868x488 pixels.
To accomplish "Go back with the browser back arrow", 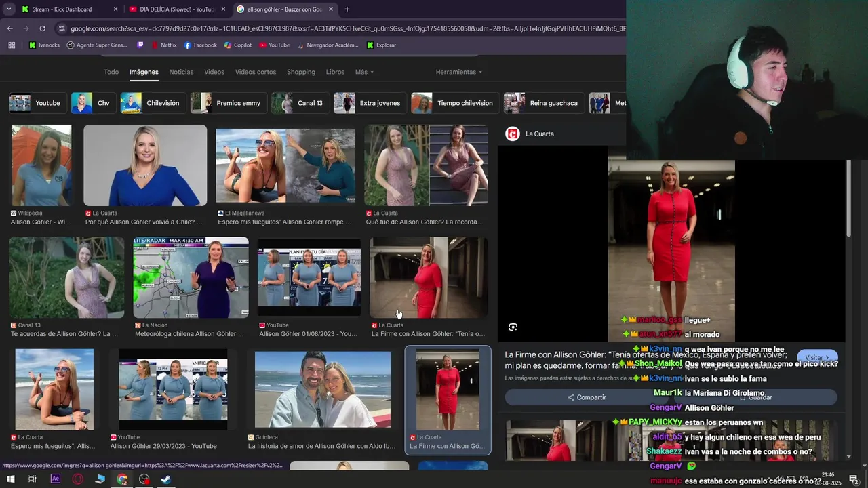I will tap(9, 28).
